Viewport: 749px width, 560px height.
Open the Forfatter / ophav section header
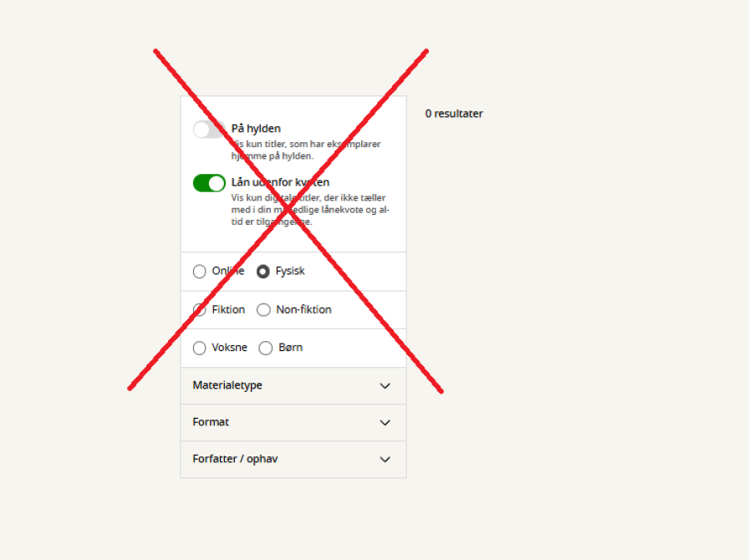[x=293, y=459]
